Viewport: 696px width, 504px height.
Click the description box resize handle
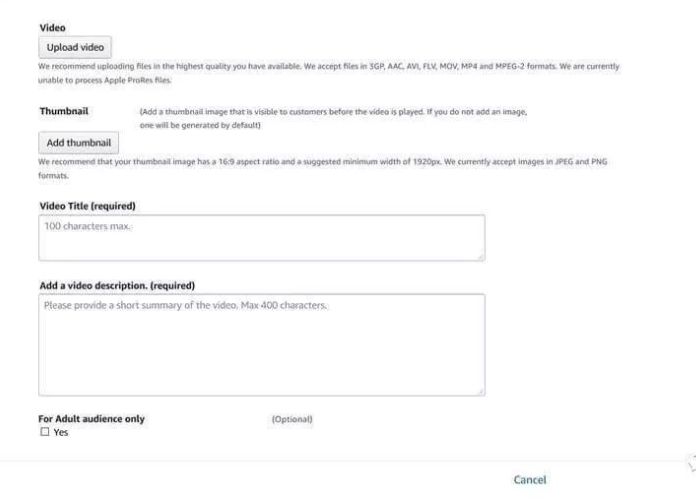click(x=481, y=391)
